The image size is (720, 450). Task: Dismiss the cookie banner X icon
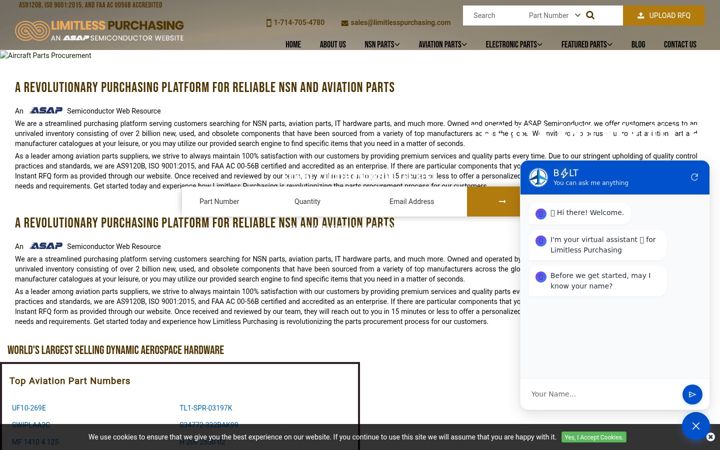[710, 437]
